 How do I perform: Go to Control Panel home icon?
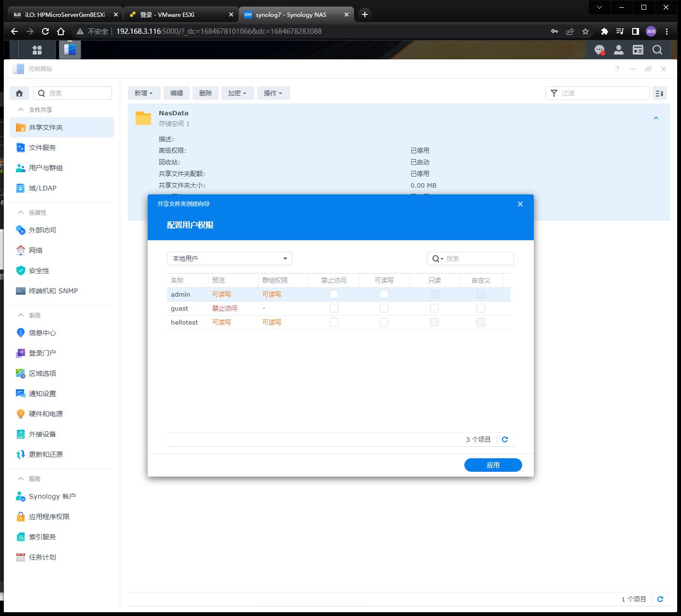tap(19, 93)
